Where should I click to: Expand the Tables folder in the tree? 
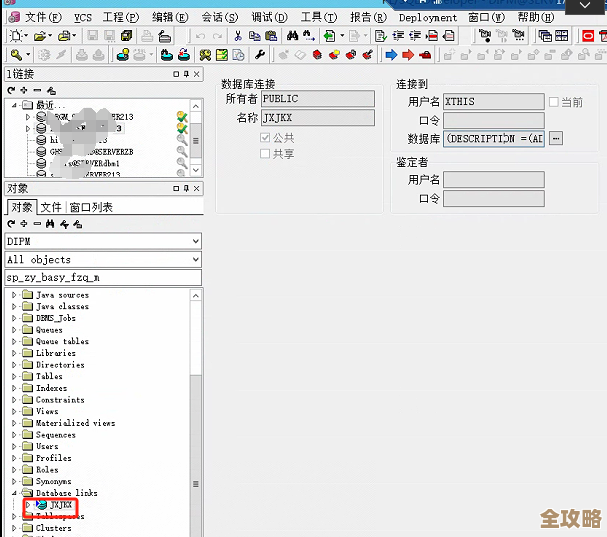(x=14, y=376)
